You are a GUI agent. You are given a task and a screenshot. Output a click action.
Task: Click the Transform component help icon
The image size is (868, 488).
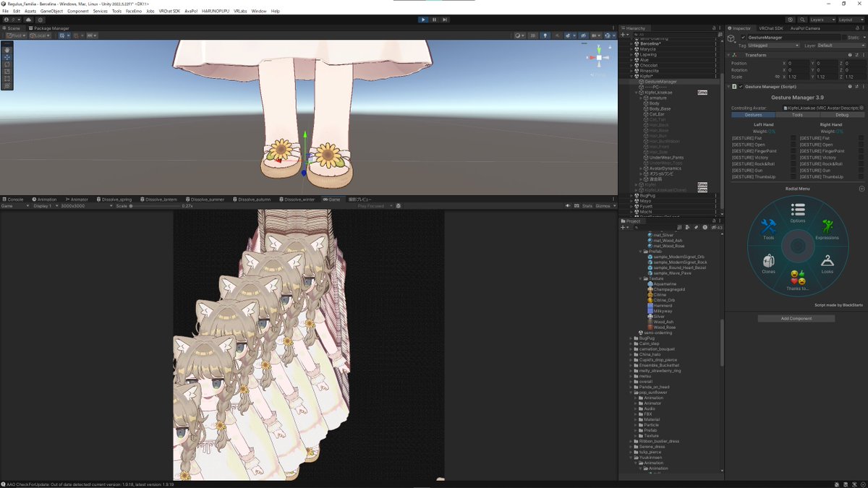pos(850,55)
